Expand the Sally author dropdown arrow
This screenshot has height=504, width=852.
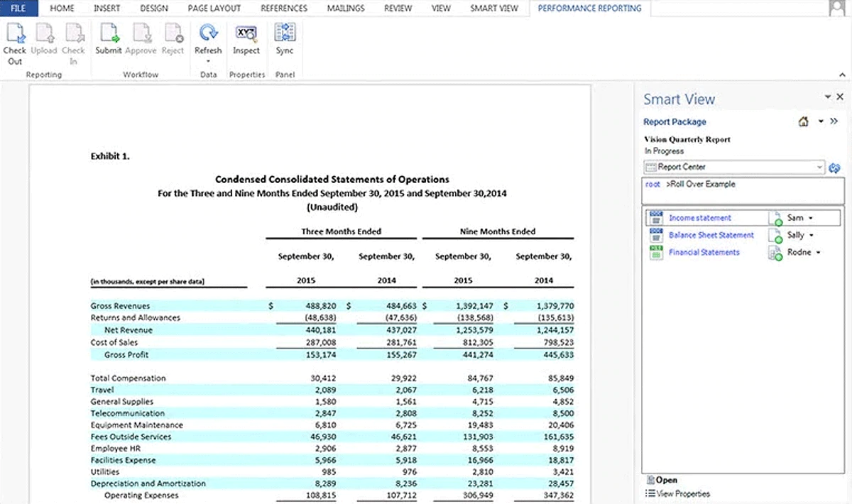coord(811,236)
